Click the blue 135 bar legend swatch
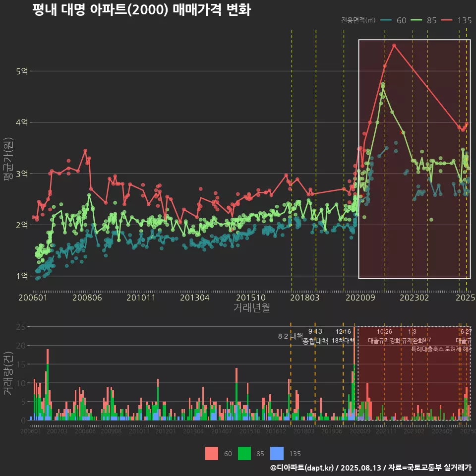Viewport: 476px width, 476px height. (x=277, y=454)
